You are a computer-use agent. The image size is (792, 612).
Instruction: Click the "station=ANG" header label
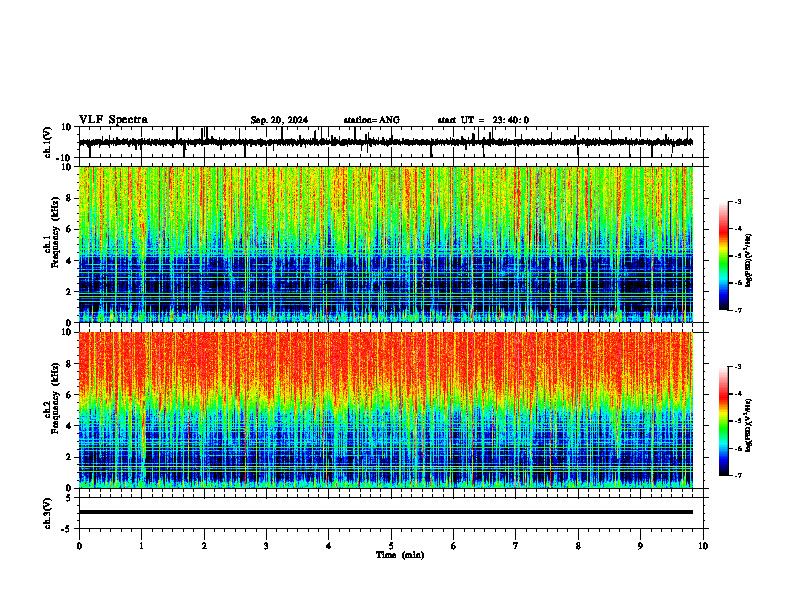tap(372, 120)
